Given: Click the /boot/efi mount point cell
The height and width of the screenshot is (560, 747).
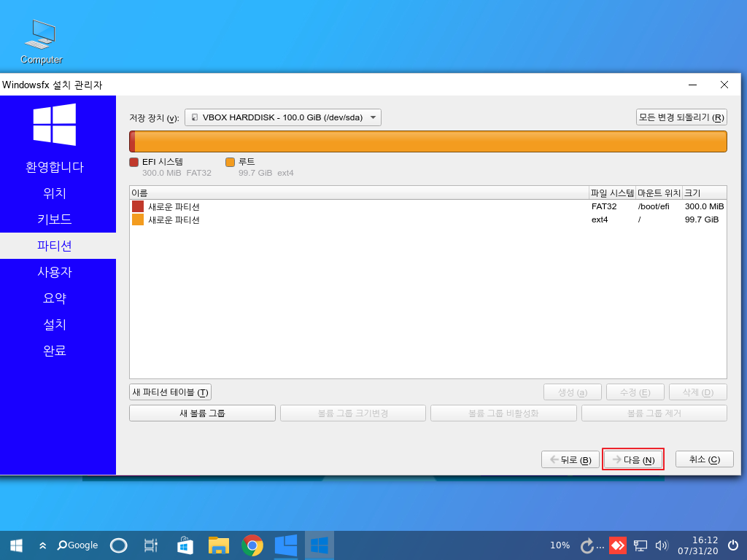Looking at the screenshot, I should click(x=654, y=206).
